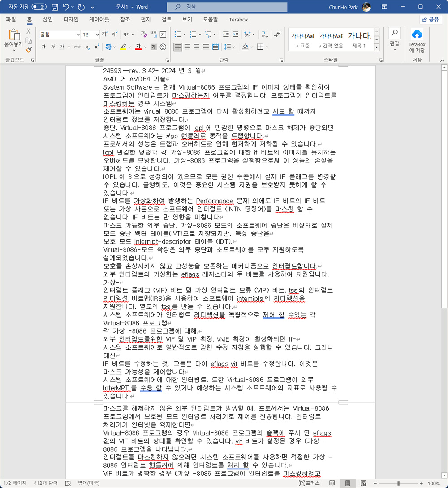Click the center align icon
This screenshot has width=448, height=488.
pos(187,47)
